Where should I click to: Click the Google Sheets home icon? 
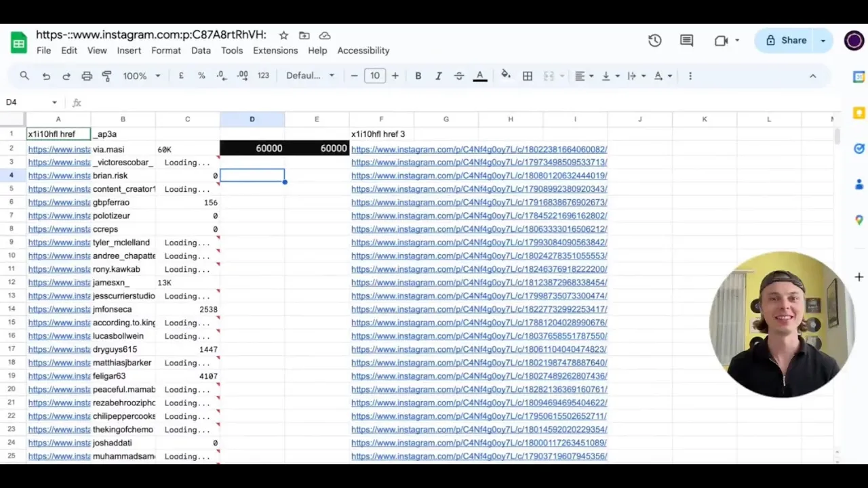[18, 43]
